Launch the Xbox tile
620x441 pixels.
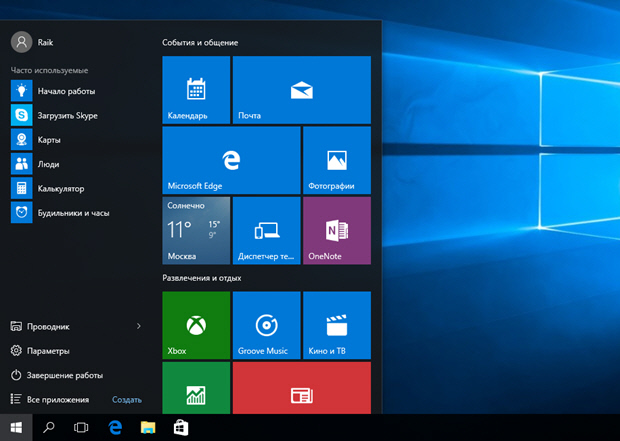coord(196,325)
